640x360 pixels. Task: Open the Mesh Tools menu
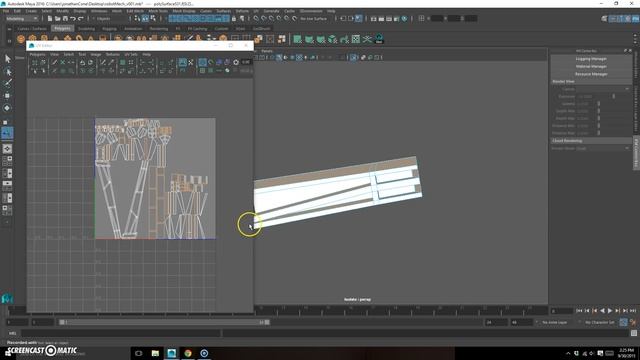point(158,11)
